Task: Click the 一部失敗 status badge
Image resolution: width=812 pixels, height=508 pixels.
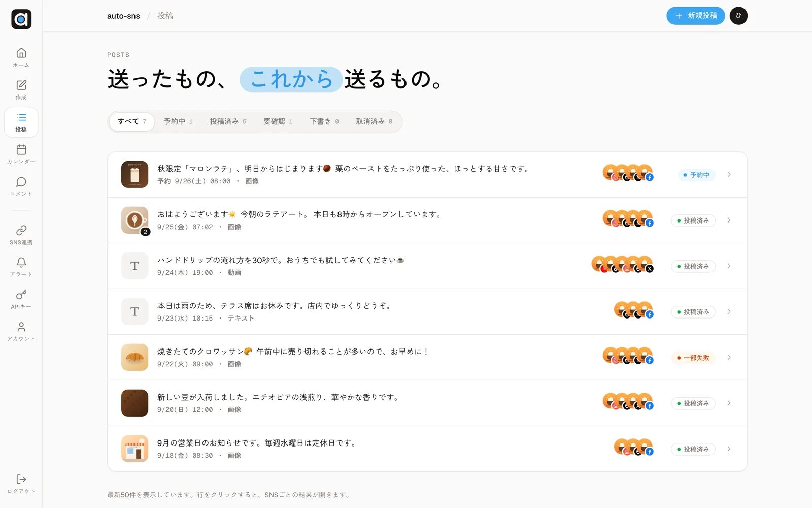Action: click(693, 358)
